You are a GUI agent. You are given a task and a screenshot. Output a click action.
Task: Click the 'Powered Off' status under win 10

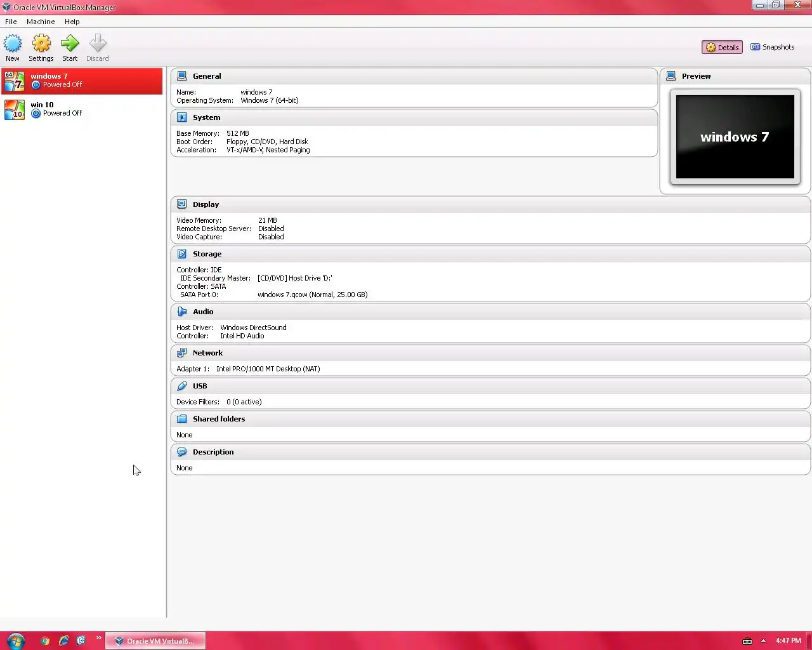click(62, 113)
